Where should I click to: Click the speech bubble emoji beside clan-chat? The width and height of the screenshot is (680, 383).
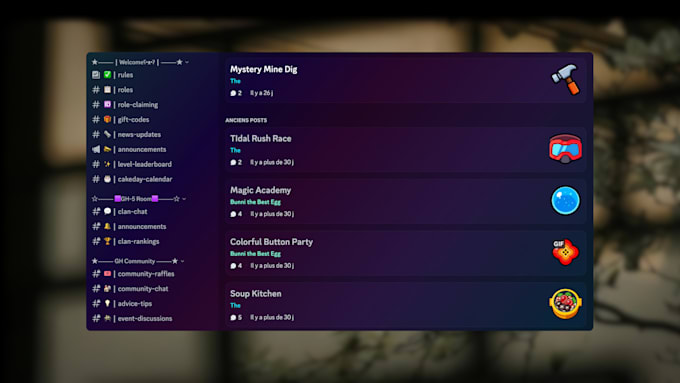coord(107,211)
